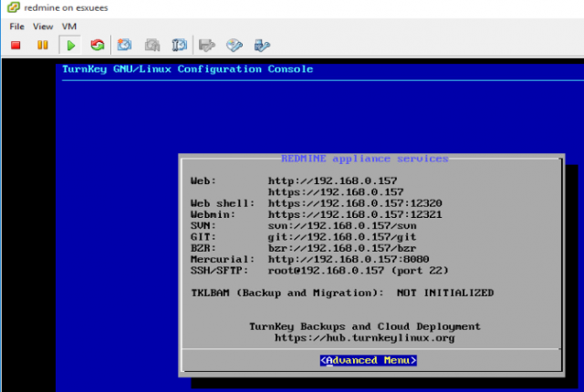Click the Mercurial address with port 8080
The image size is (584, 392).
[x=349, y=259]
